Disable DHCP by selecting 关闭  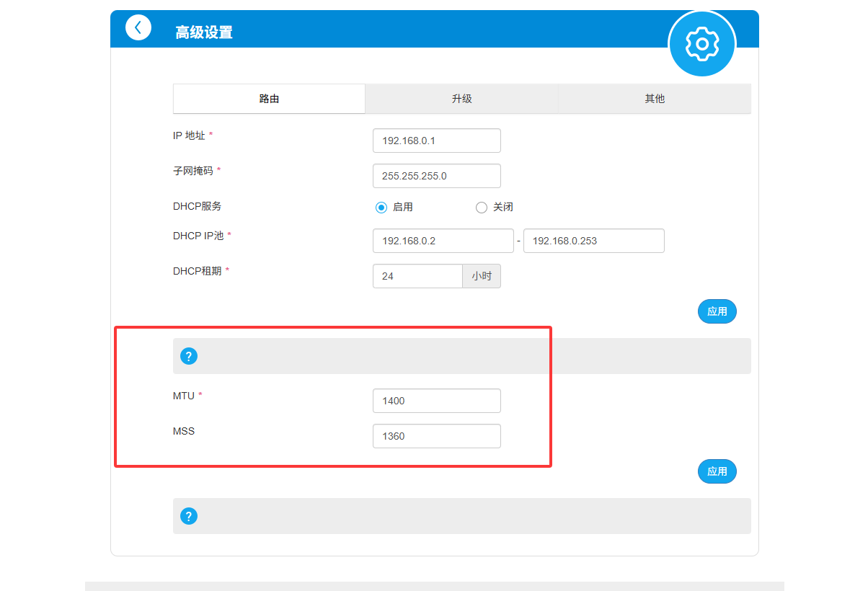tap(481, 207)
